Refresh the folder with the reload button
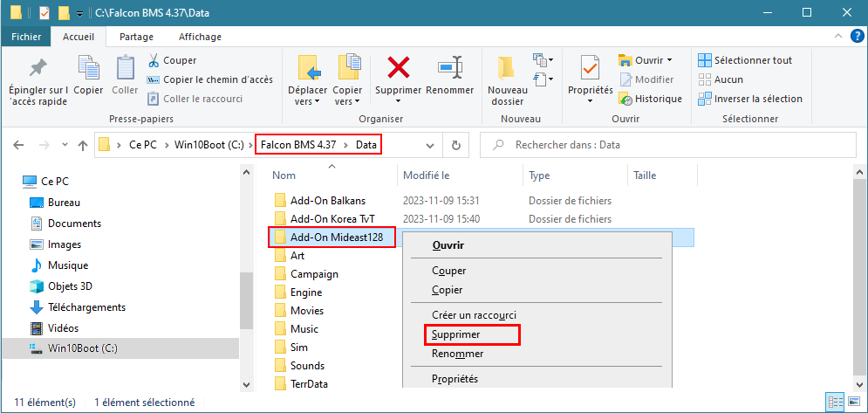The image size is (868, 413). coord(455,145)
